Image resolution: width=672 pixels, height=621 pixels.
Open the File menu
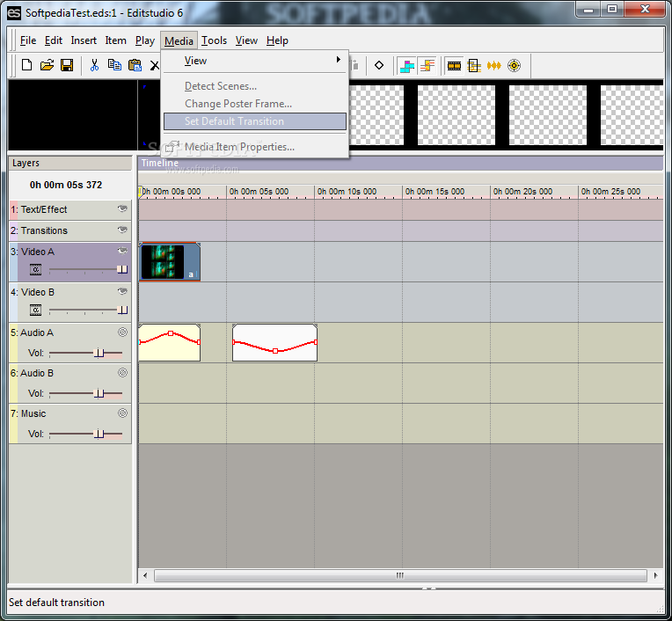(x=28, y=40)
